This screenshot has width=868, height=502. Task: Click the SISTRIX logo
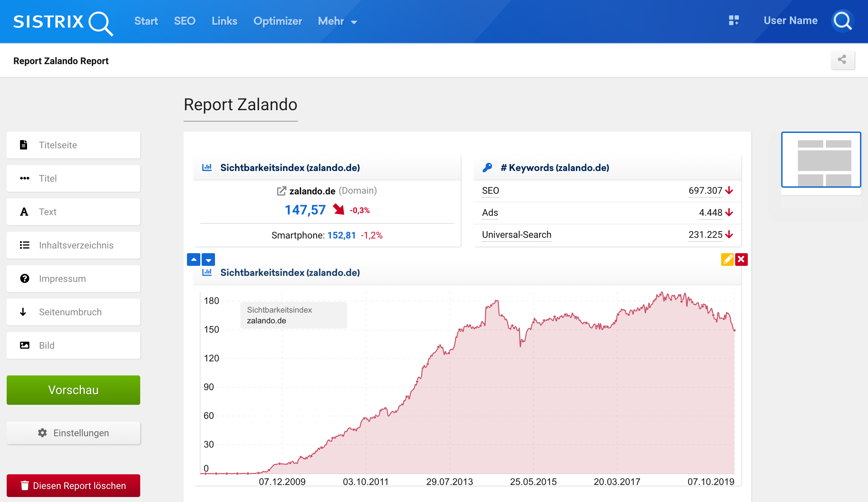click(x=63, y=22)
